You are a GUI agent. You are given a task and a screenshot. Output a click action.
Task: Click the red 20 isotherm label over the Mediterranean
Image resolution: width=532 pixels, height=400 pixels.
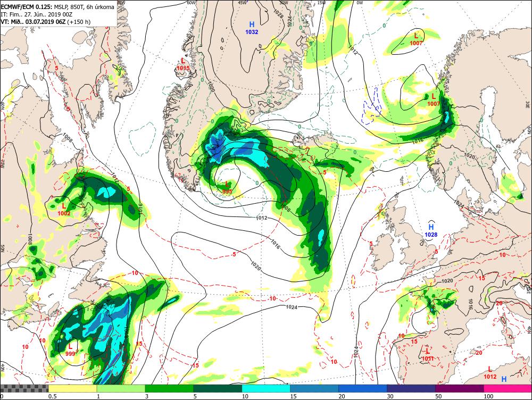pyautogui.click(x=479, y=353)
